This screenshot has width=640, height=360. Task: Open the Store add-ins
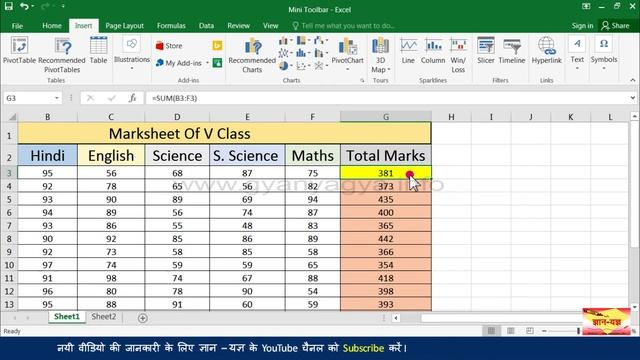click(x=169, y=46)
